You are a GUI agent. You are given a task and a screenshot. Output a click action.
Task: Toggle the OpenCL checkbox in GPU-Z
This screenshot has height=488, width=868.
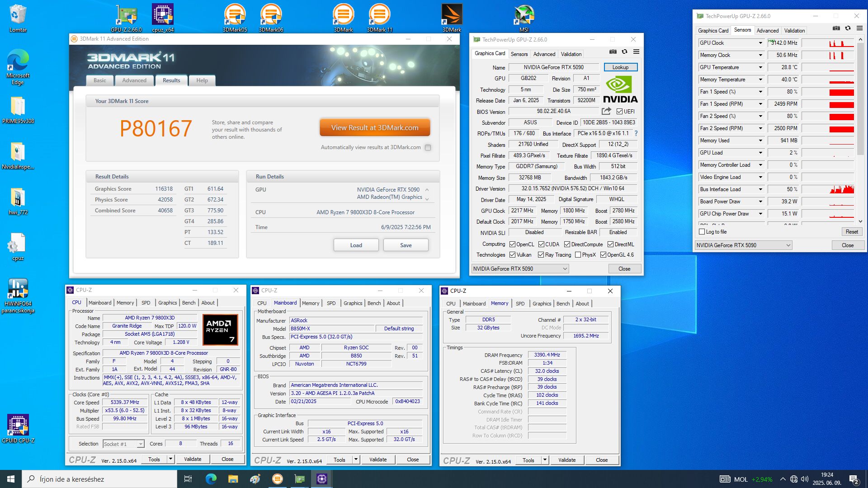pos(513,244)
